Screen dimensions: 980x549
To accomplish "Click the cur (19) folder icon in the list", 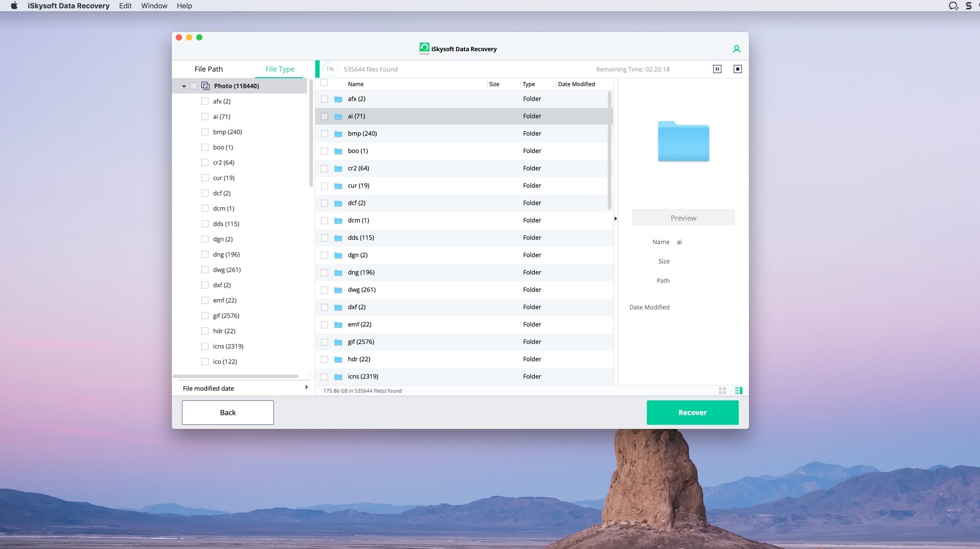I will point(338,186).
